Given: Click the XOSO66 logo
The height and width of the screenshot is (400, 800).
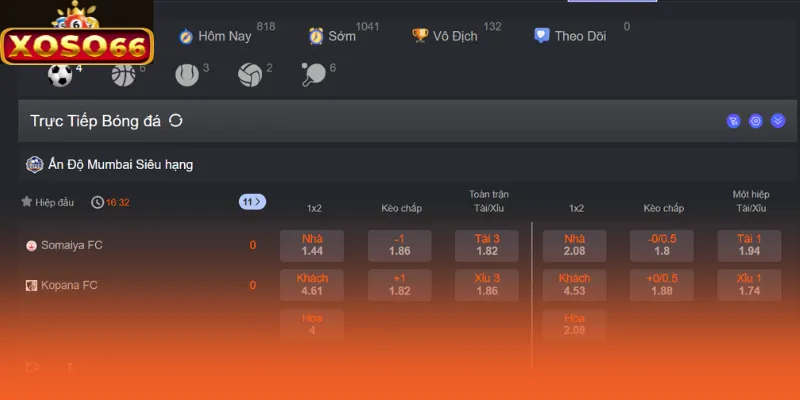Looking at the screenshot, I should [x=77, y=45].
